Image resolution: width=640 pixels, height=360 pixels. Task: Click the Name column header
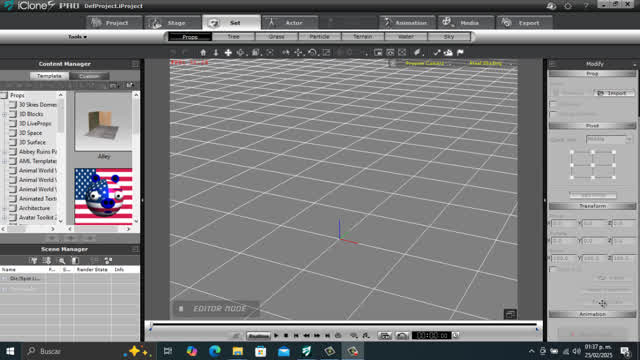tap(23, 270)
